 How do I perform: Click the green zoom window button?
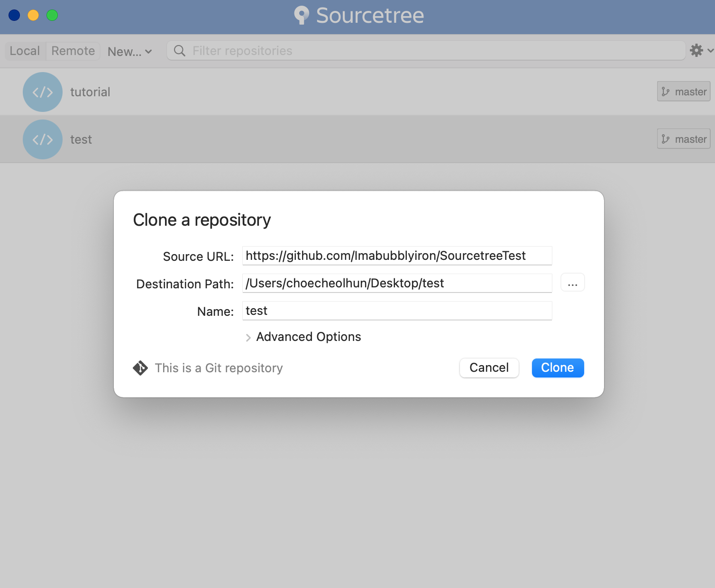(x=52, y=15)
